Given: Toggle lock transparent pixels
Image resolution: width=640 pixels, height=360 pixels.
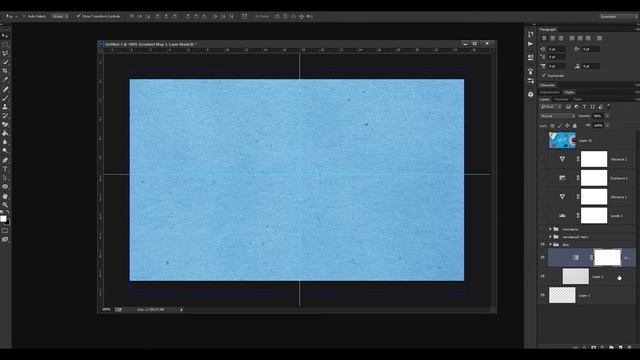Looking at the screenshot, I should (x=552, y=126).
